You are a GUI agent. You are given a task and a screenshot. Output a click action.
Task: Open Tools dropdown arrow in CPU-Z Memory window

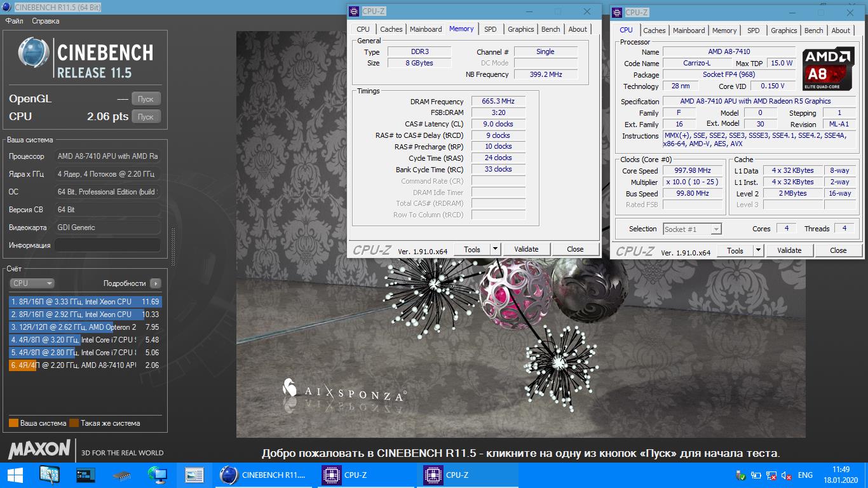pos(496,250)
